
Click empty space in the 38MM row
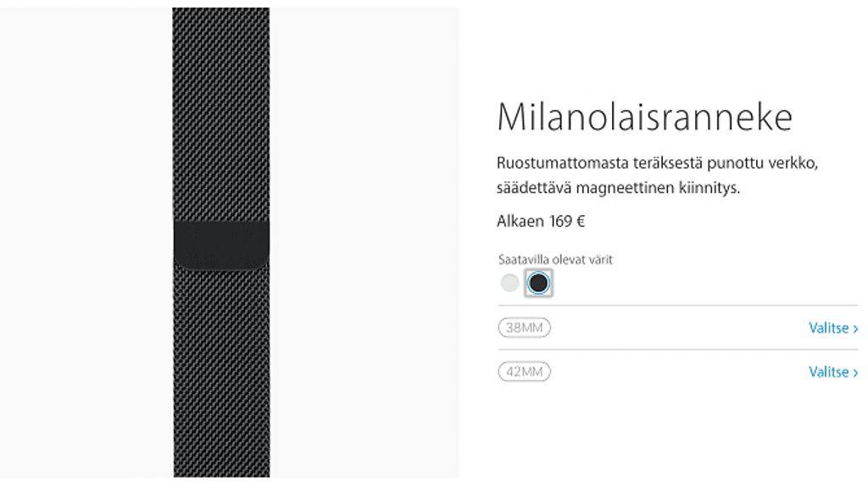678,328
